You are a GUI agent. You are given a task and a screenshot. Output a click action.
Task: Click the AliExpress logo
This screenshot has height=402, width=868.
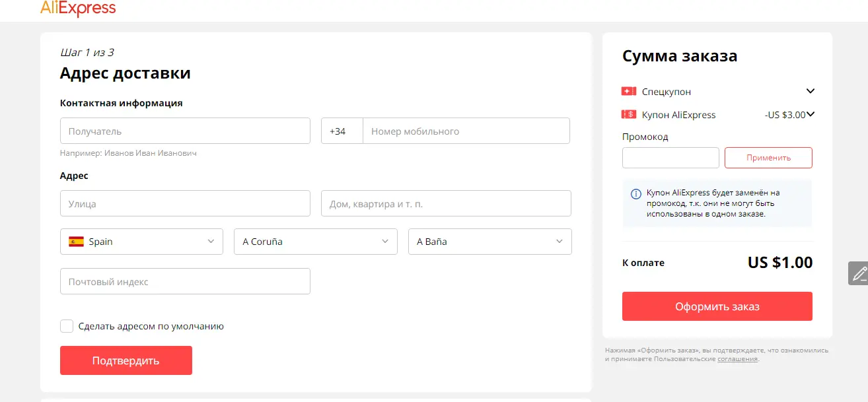click(x=78, y=8)
